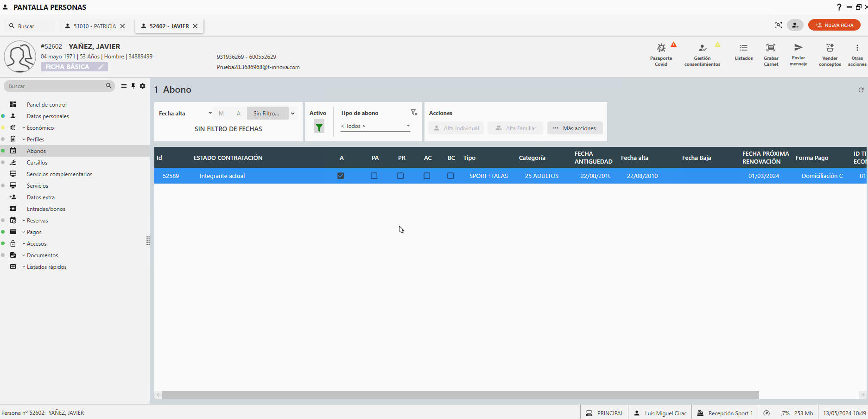Image resolution: width=868 pixels, height=419 pixels.
Task: Click the sidebar list view icon
Action: click(124, 86)
